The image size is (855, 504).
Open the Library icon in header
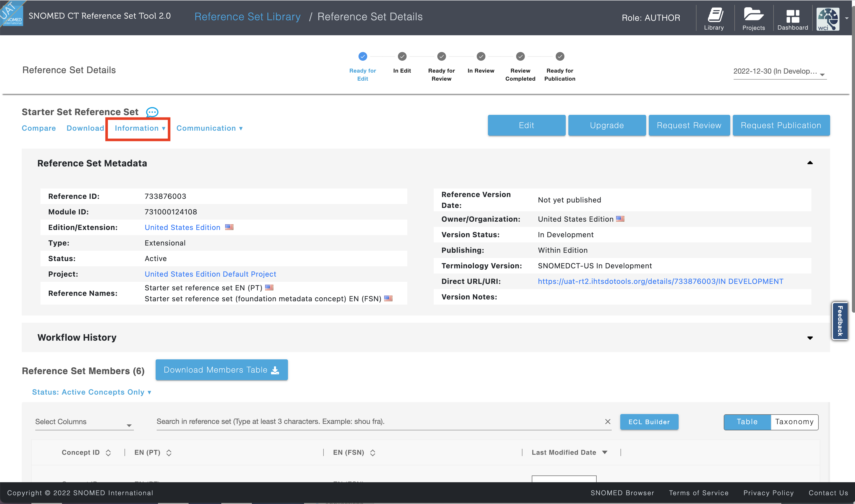point(714,18)
